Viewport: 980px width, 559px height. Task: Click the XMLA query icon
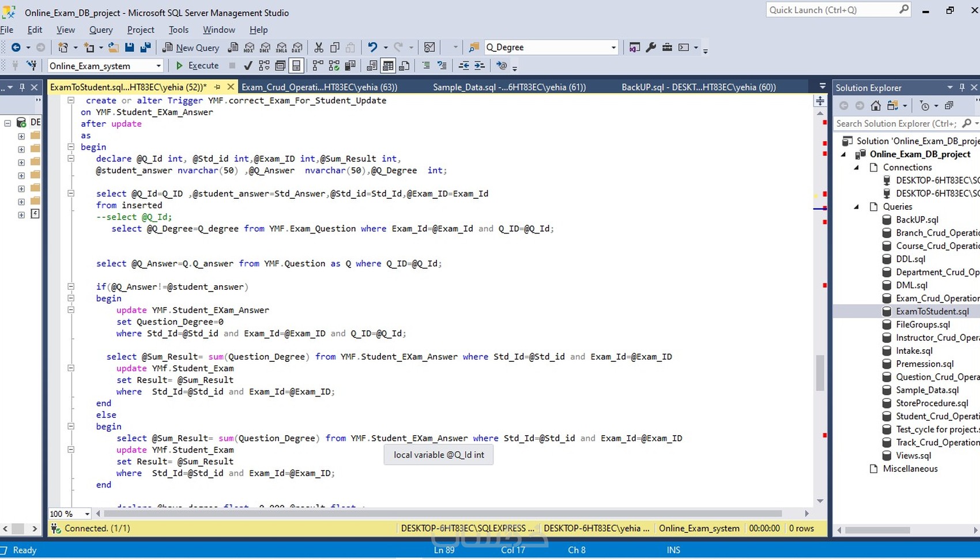(281, 47)
